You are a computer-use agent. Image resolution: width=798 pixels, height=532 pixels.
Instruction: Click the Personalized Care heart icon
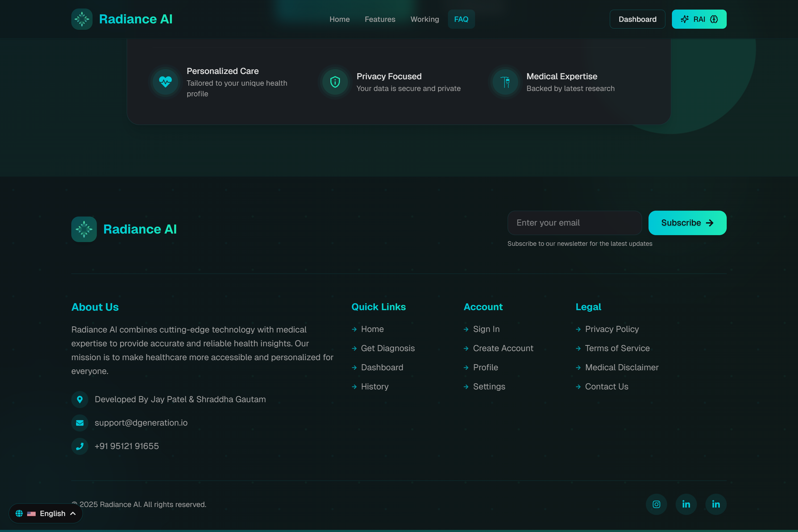pos(165,82)
